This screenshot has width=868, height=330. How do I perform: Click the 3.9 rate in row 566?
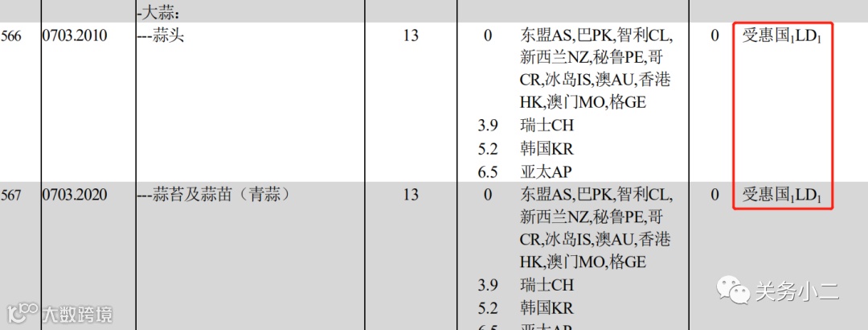pyautogui.click(x=488, y=126)
